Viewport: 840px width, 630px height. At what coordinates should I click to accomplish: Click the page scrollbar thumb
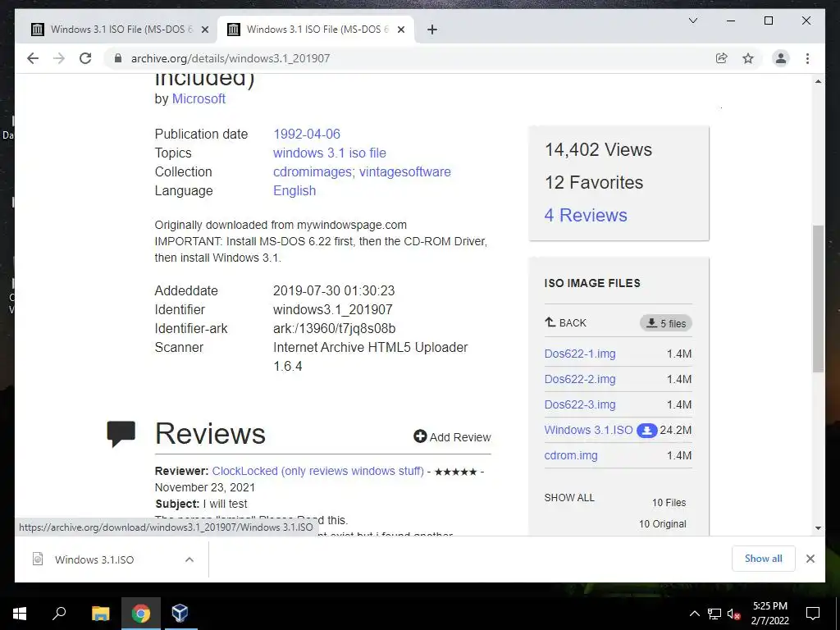[818, 299]
